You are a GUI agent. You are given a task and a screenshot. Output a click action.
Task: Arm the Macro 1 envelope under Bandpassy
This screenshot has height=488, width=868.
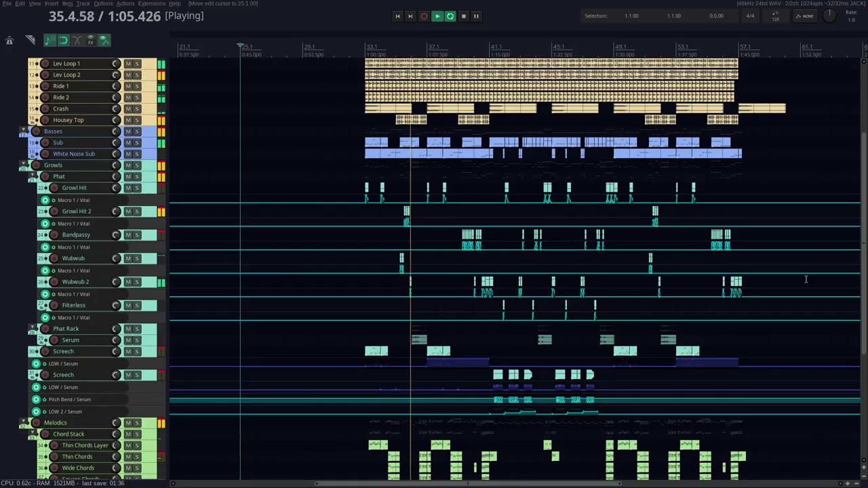pos(45,247)
